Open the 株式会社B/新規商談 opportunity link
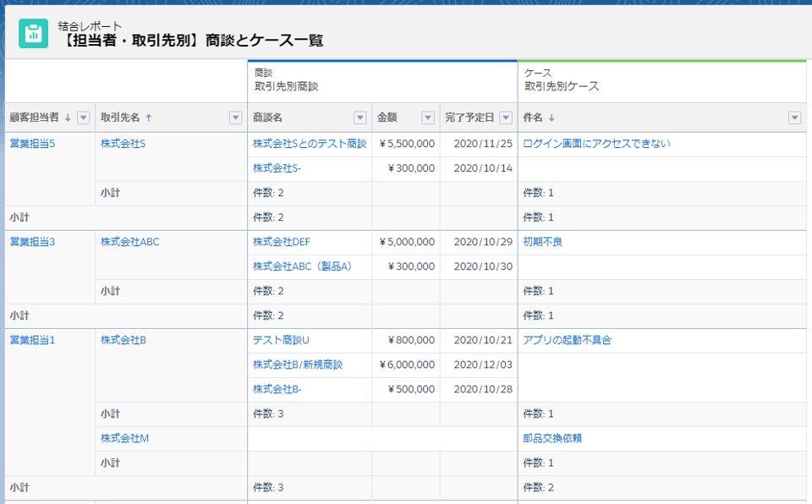The height and width of the screenshot is (504, 812). pos(297,365)
